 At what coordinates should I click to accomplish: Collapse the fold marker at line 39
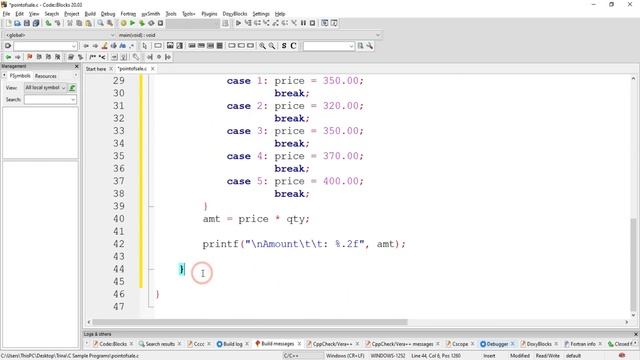click(x=151, y=207)
